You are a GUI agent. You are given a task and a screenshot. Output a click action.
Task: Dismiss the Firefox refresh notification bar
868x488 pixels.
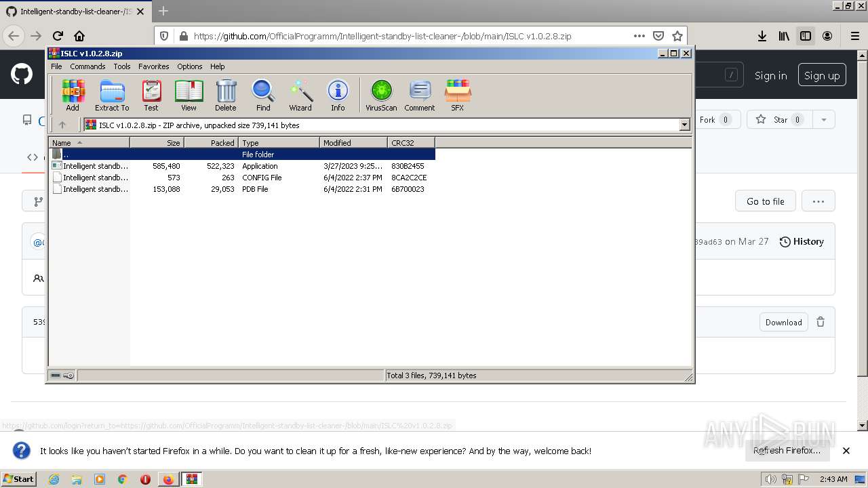846,451
